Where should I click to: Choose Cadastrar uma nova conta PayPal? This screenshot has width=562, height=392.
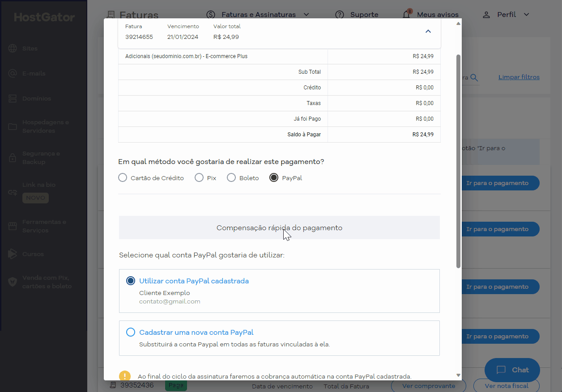point(131,332)
